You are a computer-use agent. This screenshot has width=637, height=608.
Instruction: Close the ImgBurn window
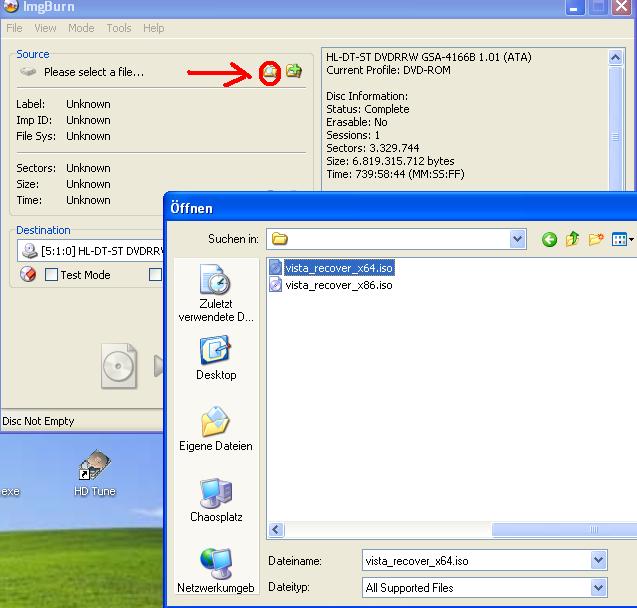point(622,7)
